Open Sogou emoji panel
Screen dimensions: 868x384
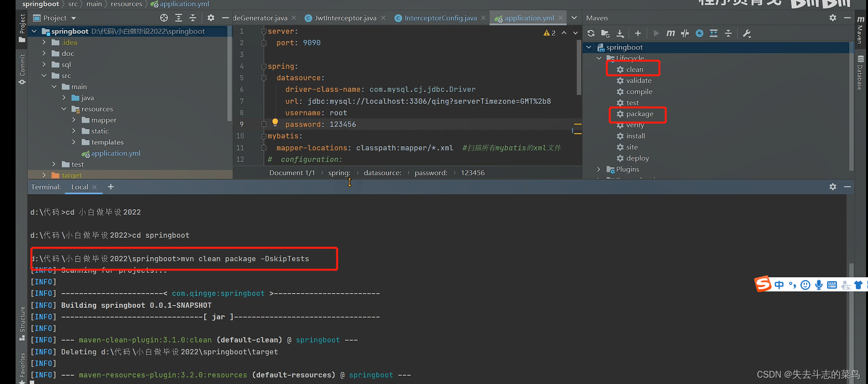(x=806, y=285)
